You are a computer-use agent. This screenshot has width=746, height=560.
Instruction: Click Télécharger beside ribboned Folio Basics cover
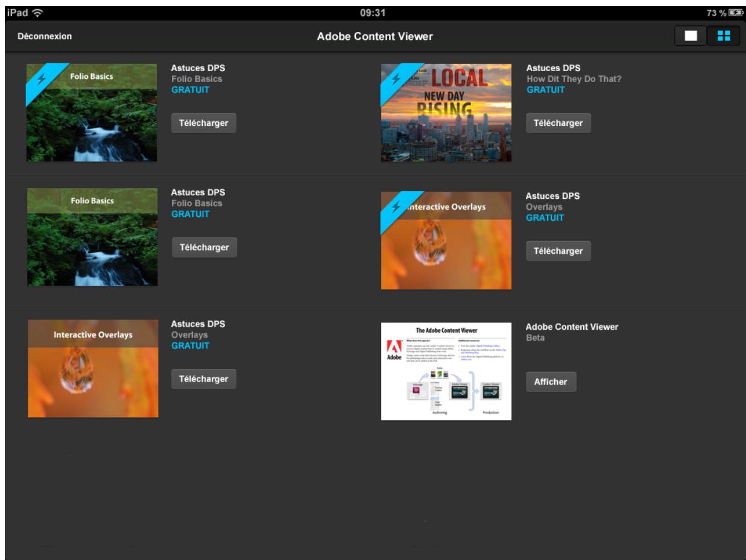click(204, 123)
